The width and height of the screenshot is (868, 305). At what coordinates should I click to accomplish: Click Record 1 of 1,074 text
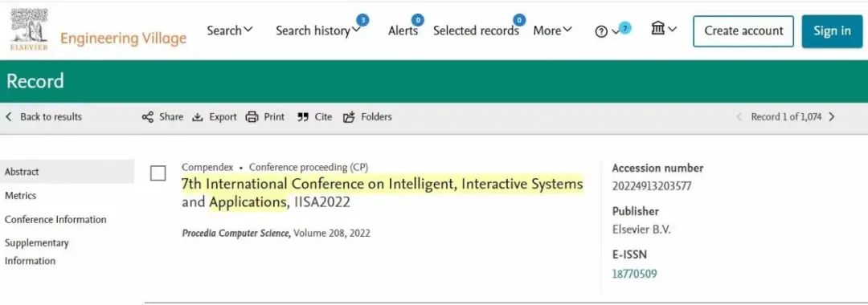(x=786, y=116)
